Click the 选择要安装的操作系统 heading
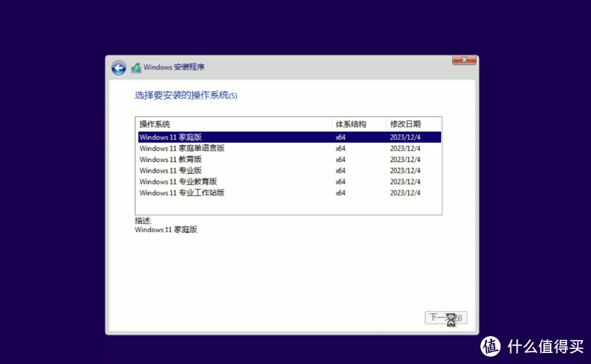This screenshot has width=591, height=364. click(x=186, y=96)
